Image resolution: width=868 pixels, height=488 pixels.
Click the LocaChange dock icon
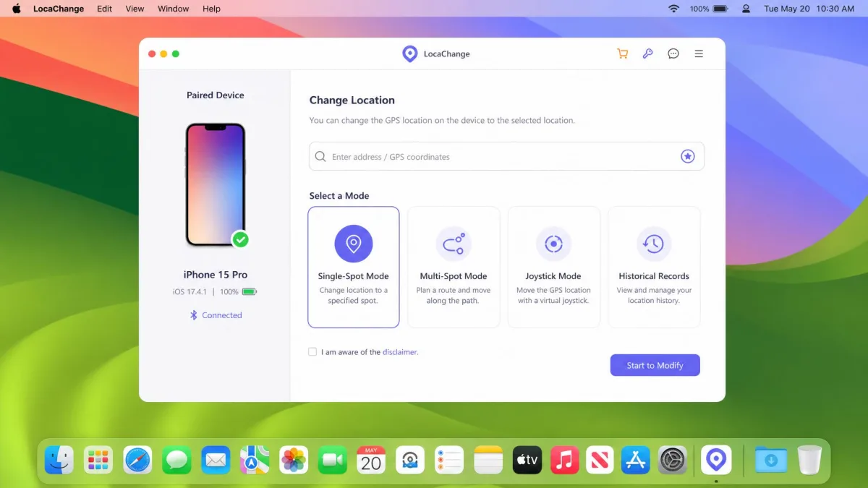coord(716,460)
